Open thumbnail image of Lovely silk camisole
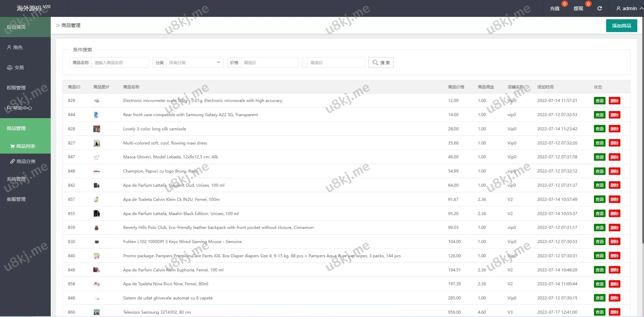This screenshot has height=317, width=644. (97, 129)
